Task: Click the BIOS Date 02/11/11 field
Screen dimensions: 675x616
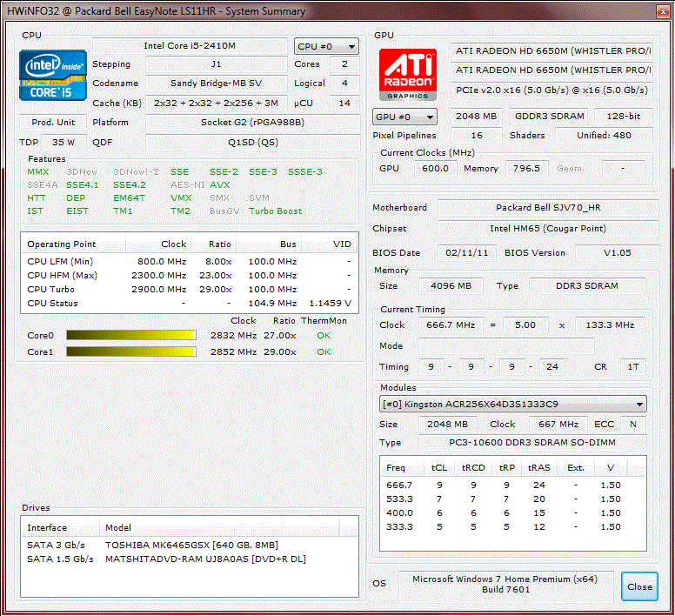Action: (467, 252)
